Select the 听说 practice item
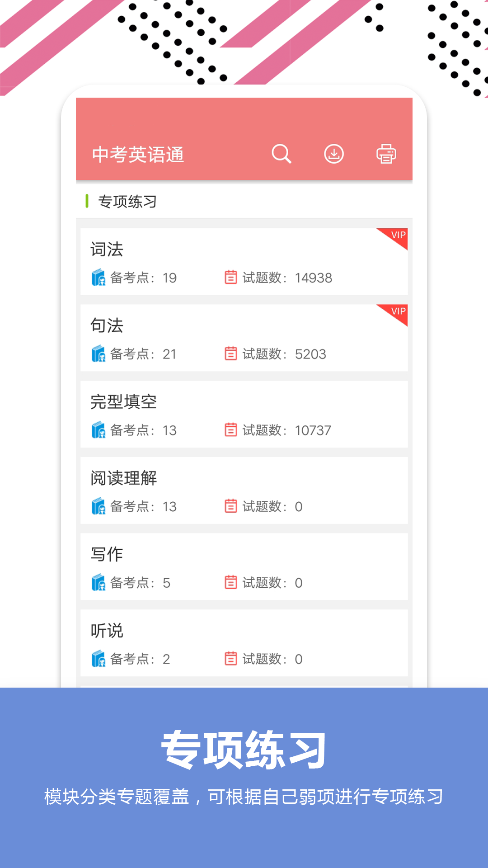 [x=107, y=631]
